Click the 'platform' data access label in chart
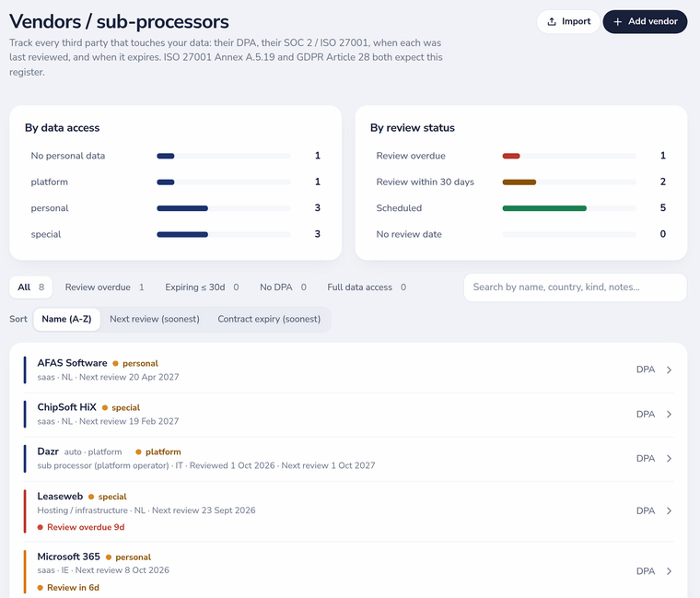 point(49,182)
